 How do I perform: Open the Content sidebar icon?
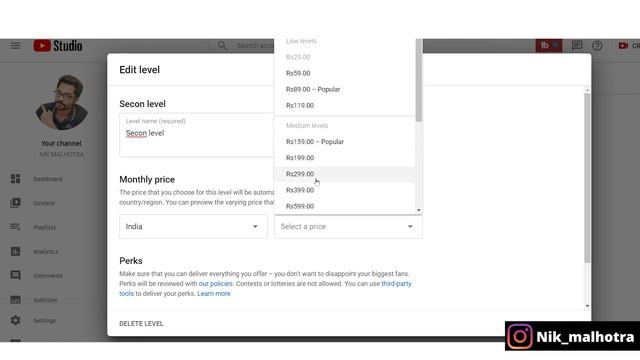(x=16, y=203)
